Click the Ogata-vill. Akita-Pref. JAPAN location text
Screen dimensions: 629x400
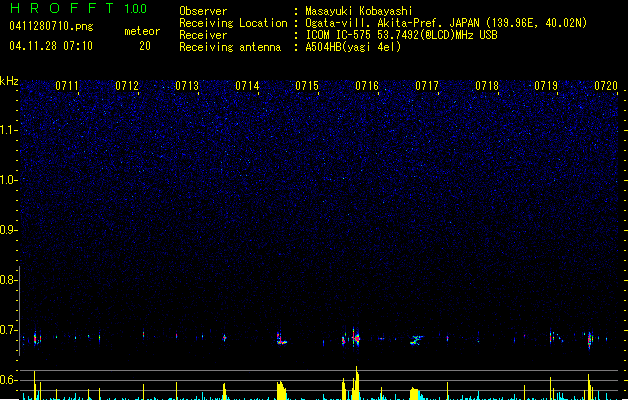click(x=446, y=23)
